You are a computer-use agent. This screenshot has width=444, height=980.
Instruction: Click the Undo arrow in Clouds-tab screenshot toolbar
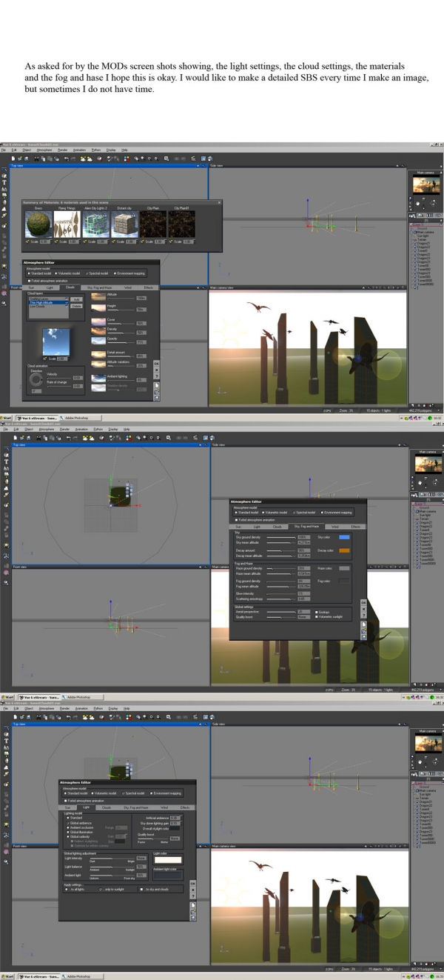pos(66,158)
